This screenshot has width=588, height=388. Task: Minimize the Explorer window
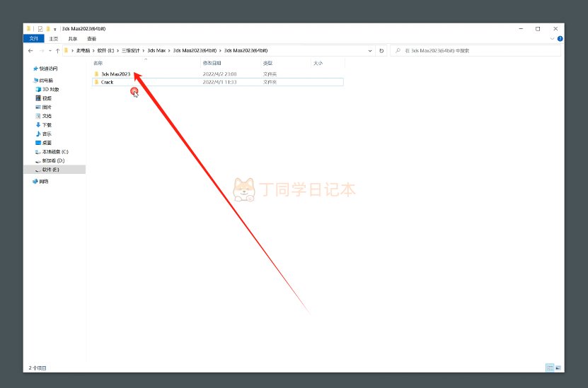click(521, 29)
